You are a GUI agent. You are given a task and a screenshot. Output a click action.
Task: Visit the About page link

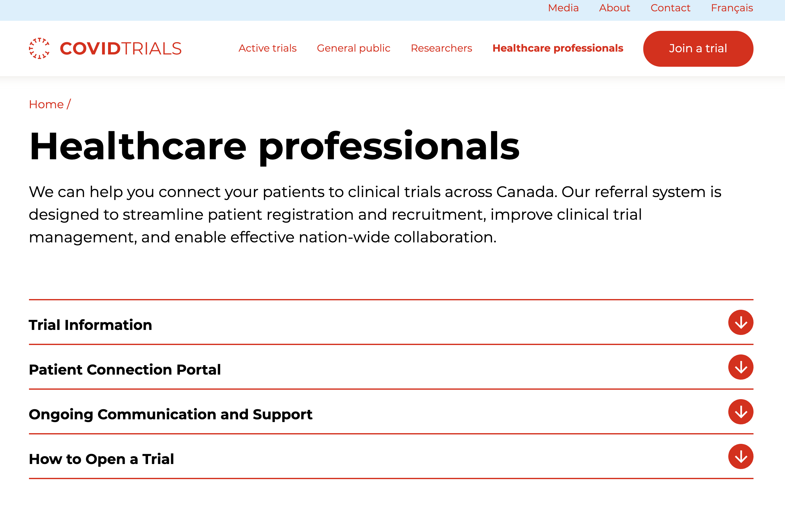click(614, 8)
